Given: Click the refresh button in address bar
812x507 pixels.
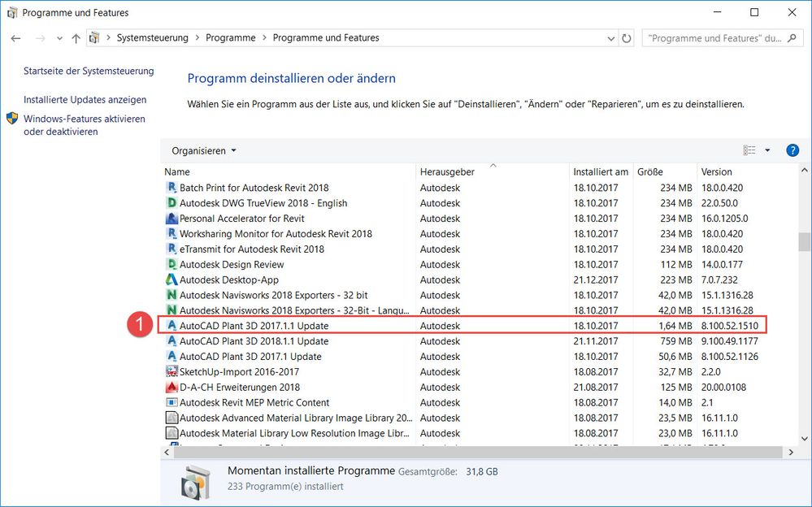Looking at the screenshot, I should 627,38.
